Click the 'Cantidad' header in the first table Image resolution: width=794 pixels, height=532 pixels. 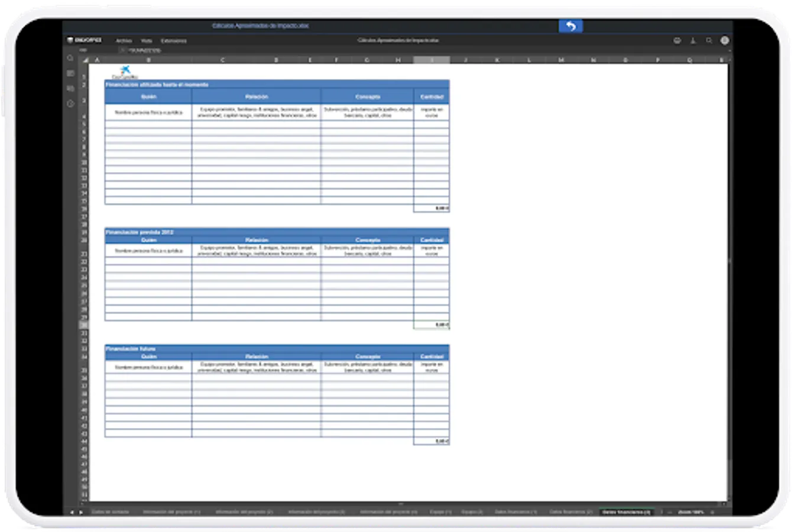pos(432,96)
